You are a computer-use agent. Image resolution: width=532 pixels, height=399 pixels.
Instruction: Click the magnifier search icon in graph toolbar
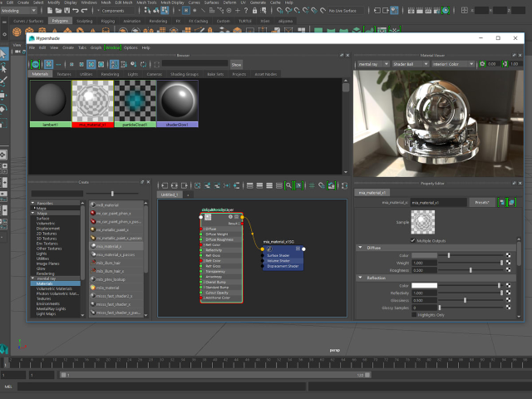pyautogui.click(x=288, y=185)
